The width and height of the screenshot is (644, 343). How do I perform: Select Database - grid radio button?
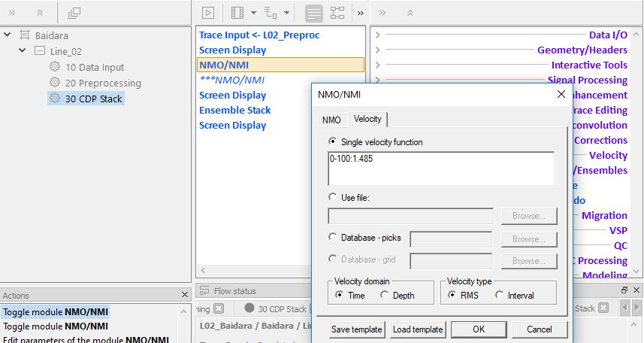tap(332, 259)
